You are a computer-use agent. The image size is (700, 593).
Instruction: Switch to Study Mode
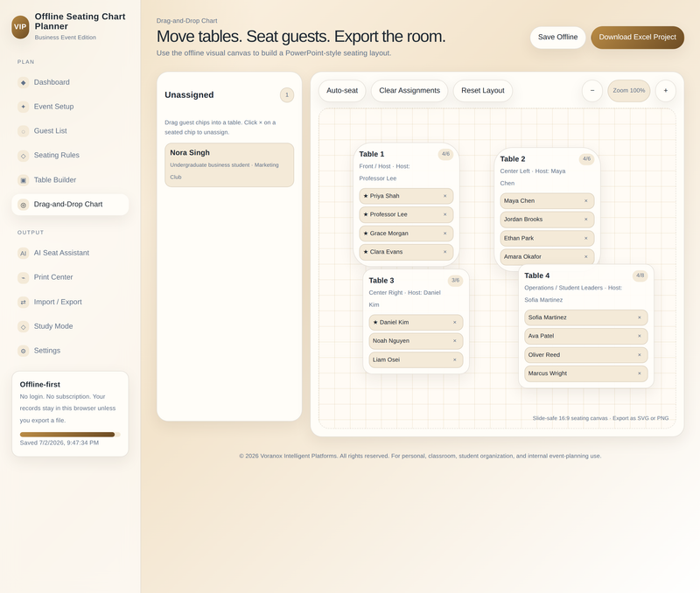coord(70,326)
